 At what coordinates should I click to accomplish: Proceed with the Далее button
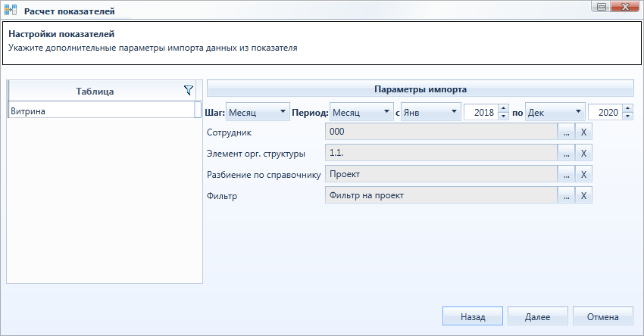538,316
